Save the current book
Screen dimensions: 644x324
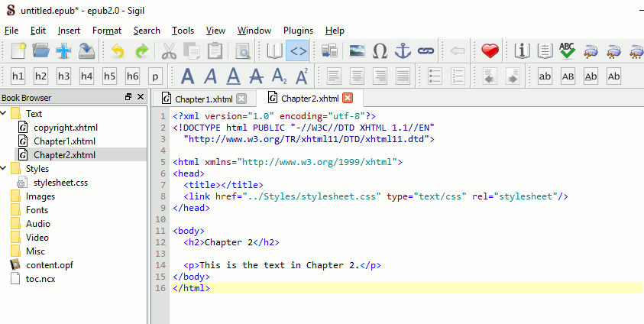[x=86, y=51]
